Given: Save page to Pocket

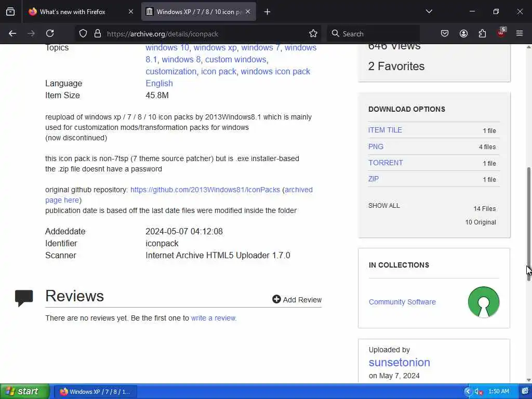Looking at the screenshot, I should pyautogui.click(x=445, y=33).
